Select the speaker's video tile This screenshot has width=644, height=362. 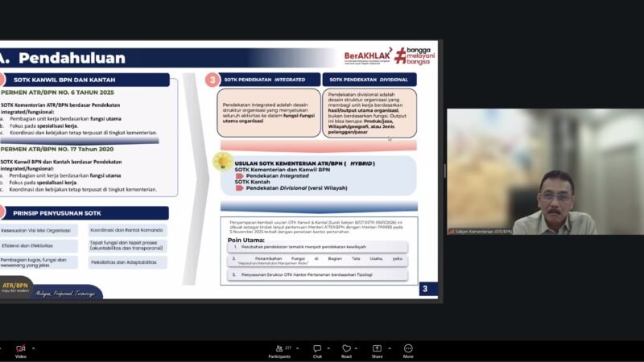pyautogui.click(x=546, y=171)
